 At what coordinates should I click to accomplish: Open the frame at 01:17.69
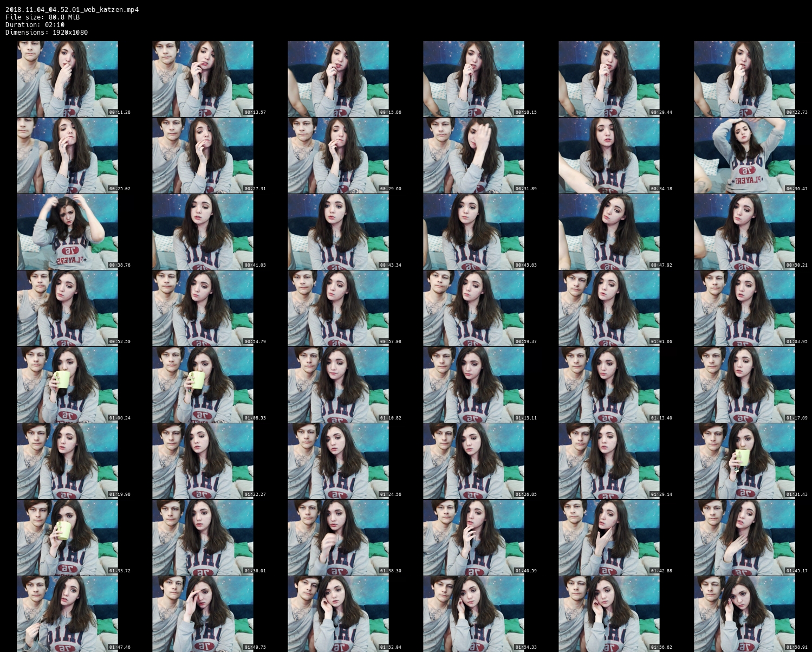click(744, 385)
